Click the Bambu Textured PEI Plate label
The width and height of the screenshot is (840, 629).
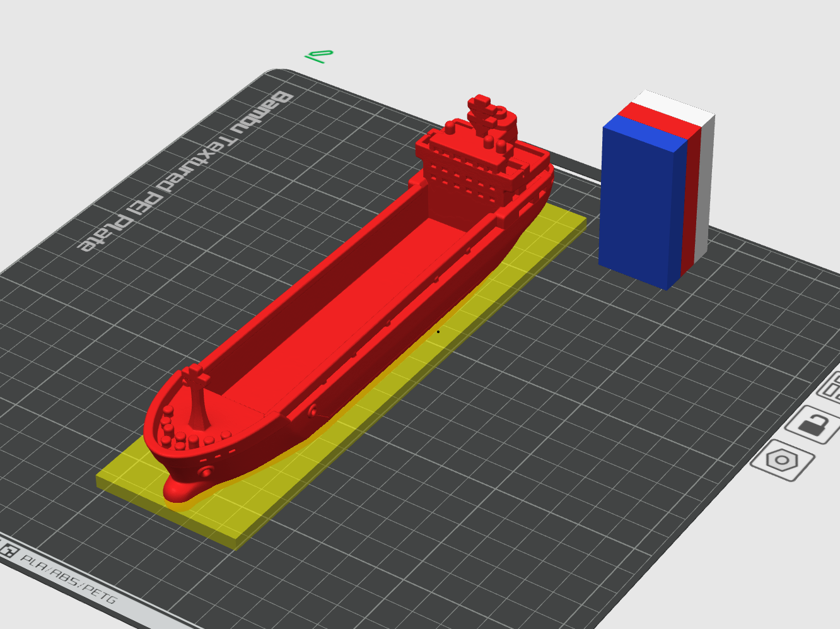tap(184, 172)
